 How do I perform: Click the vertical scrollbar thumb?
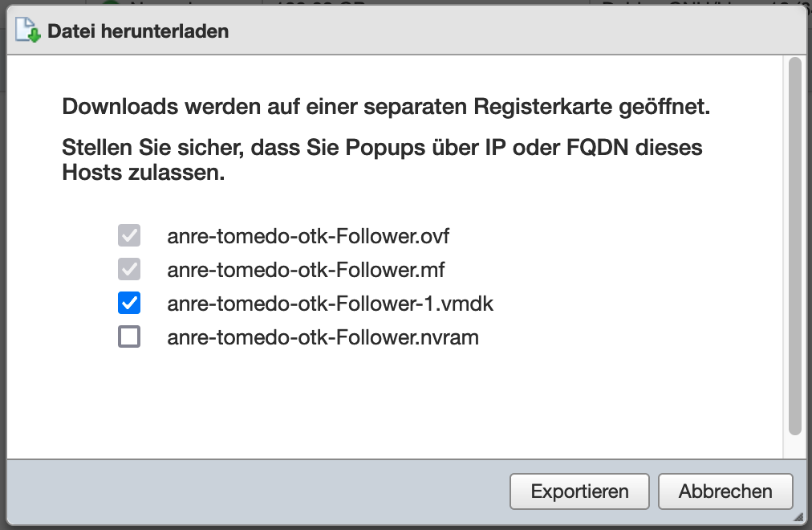coord(795,246)
